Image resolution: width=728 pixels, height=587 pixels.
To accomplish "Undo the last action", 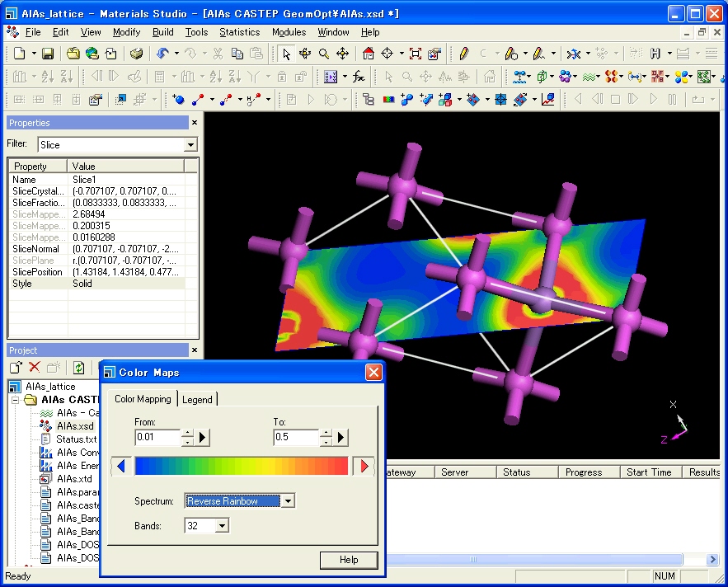I will 162,54.
